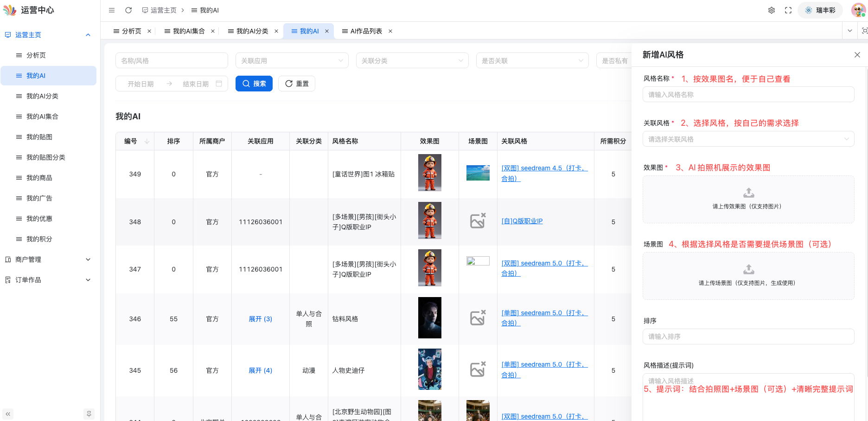
Task: Collapse sidebar with double-arrow icon
Action: 8,414
